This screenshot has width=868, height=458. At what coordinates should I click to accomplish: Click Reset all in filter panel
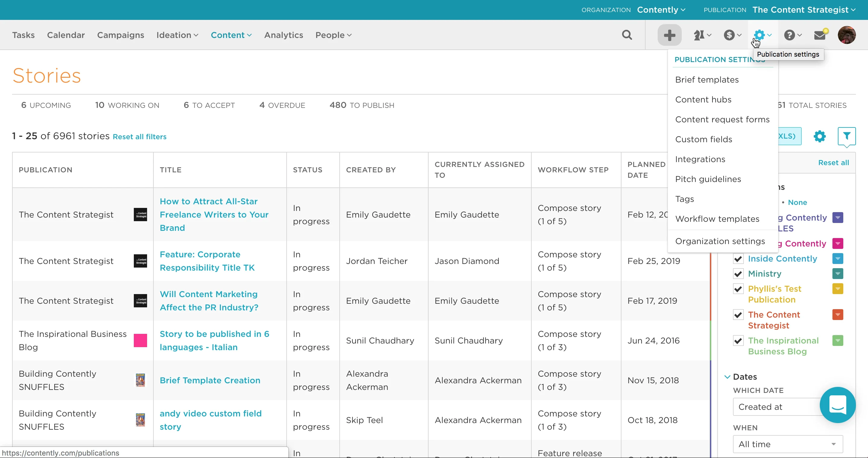833,163
